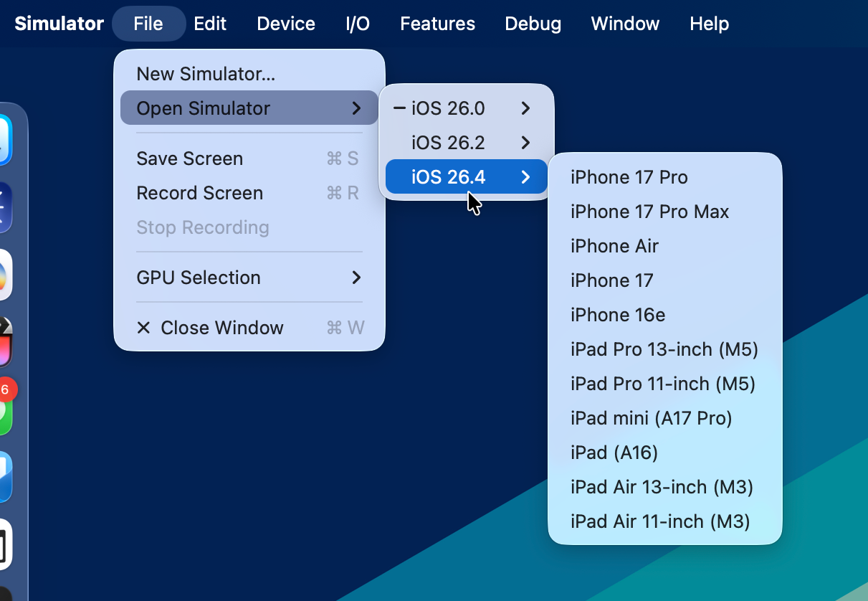Start Record Screen from File menu
This screenshot has width=868, height=601.
pyautogui.click(x=200, y=193)
